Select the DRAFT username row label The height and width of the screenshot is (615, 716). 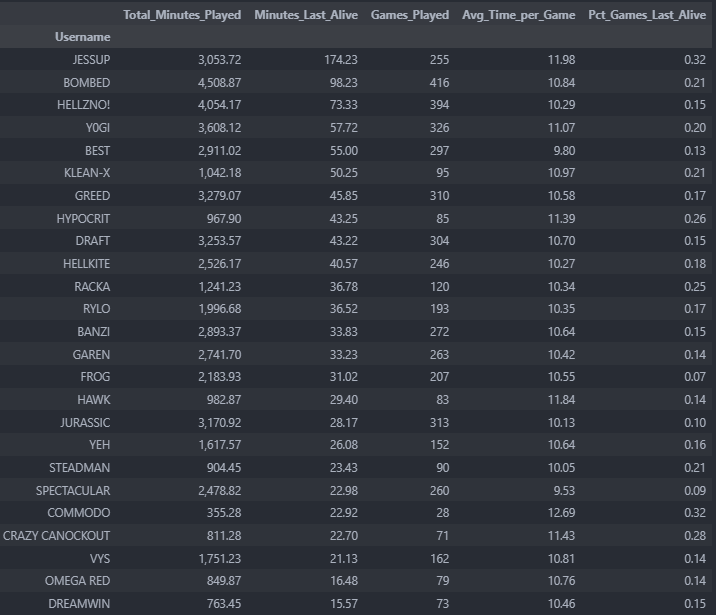pyautogui.click(x=93, y=241)
